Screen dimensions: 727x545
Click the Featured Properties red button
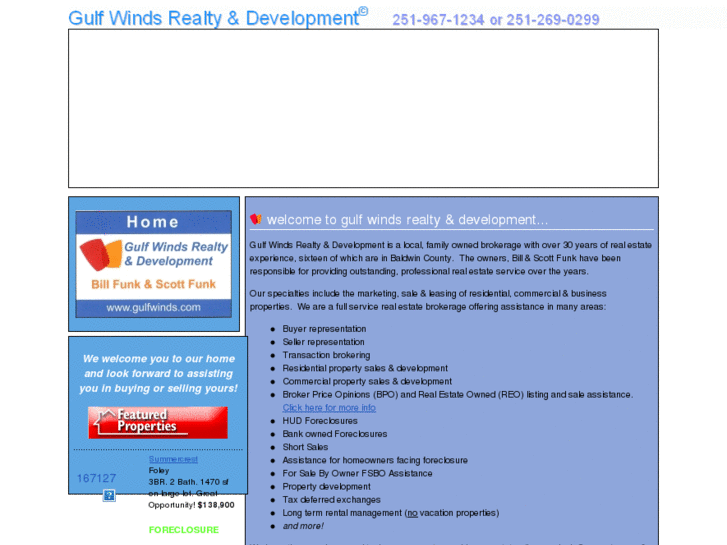158,422
